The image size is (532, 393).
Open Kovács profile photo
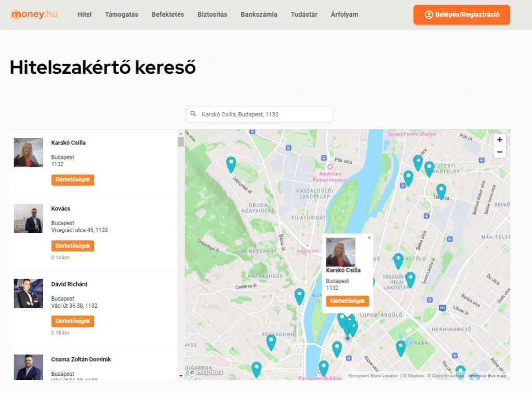(29, 218)
